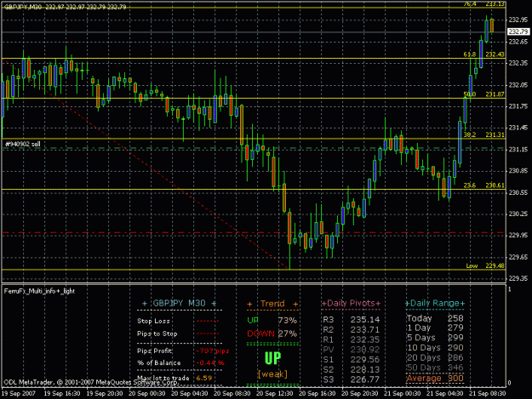Click the Pips Profit label
This screenshot has width=532, height=399.
point(154,351)
